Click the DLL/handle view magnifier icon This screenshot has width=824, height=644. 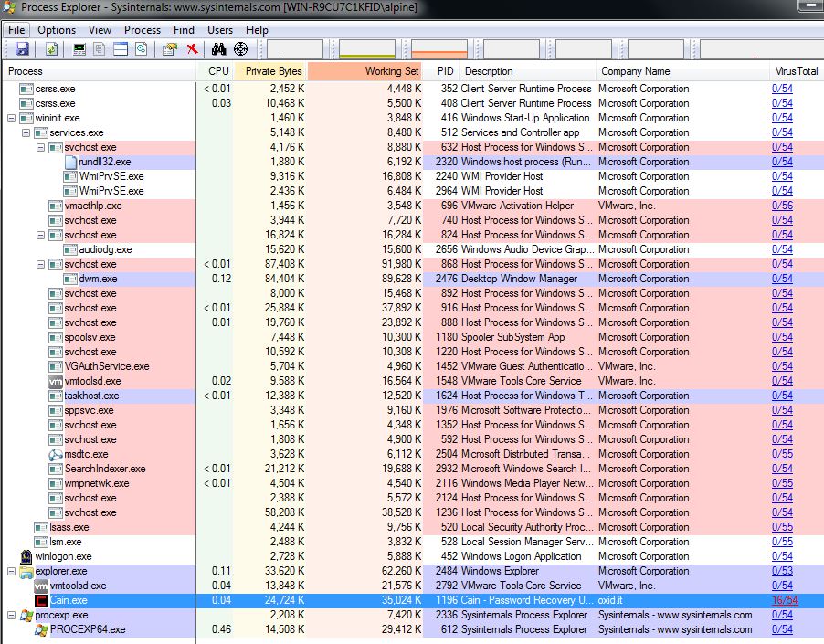(141, 49)
